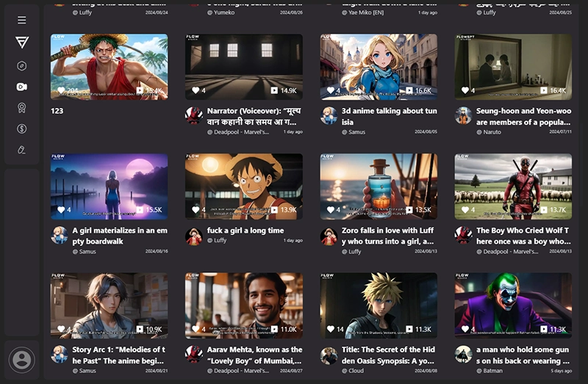Open the bottle at sunset thumbnail

379,186
